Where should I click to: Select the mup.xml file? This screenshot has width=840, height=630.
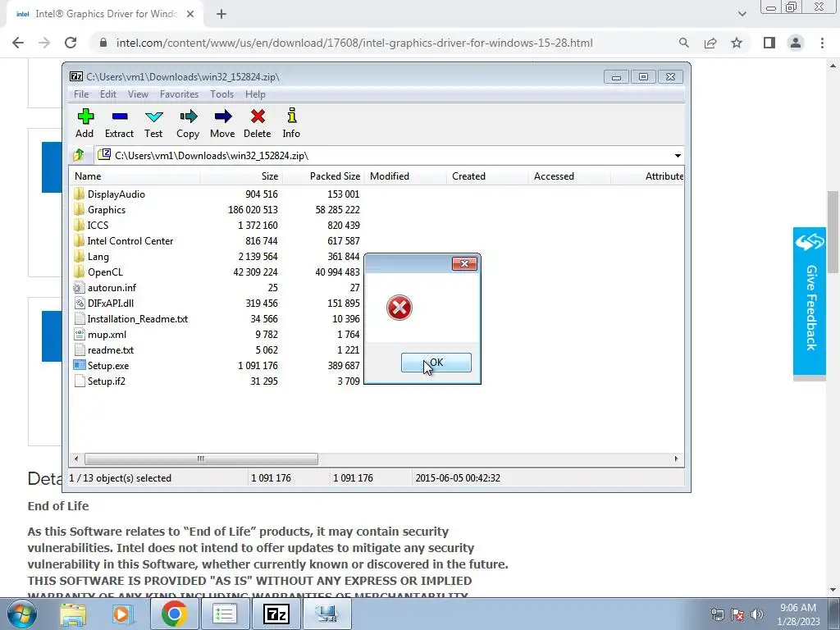(107, 334)
